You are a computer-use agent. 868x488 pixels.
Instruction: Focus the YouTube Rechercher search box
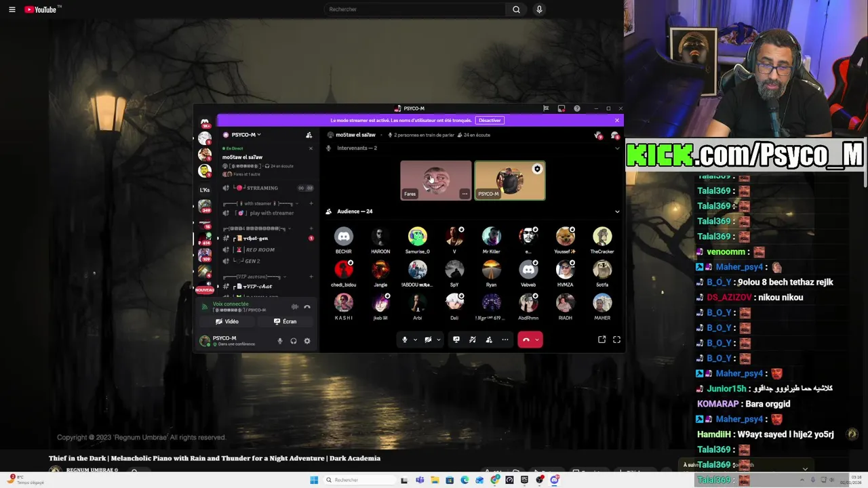point(415,9)
